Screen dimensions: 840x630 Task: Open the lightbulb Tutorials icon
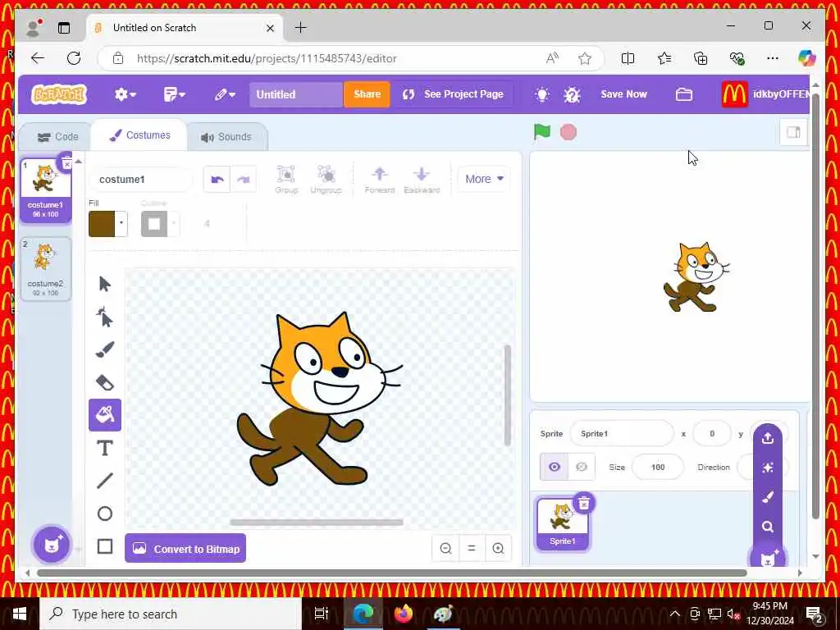(542, 95)
